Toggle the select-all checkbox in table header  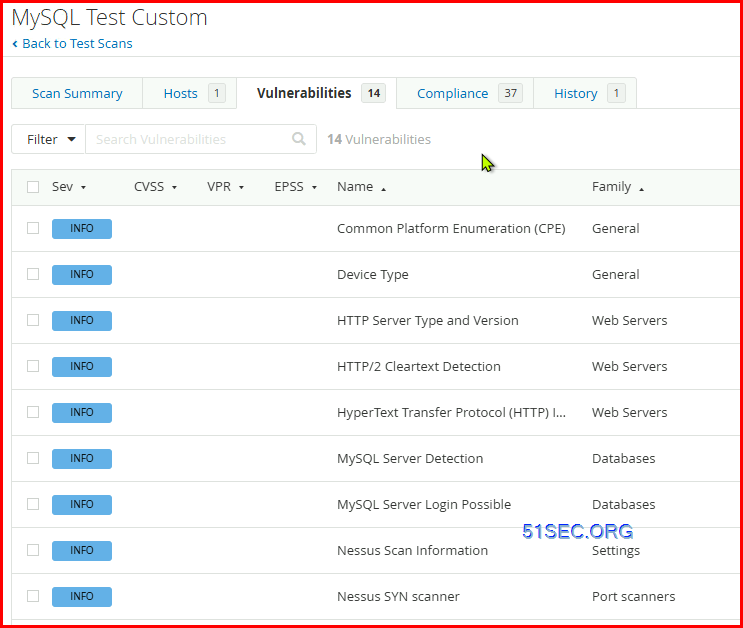pyautogui.click(x=33, y=187)
